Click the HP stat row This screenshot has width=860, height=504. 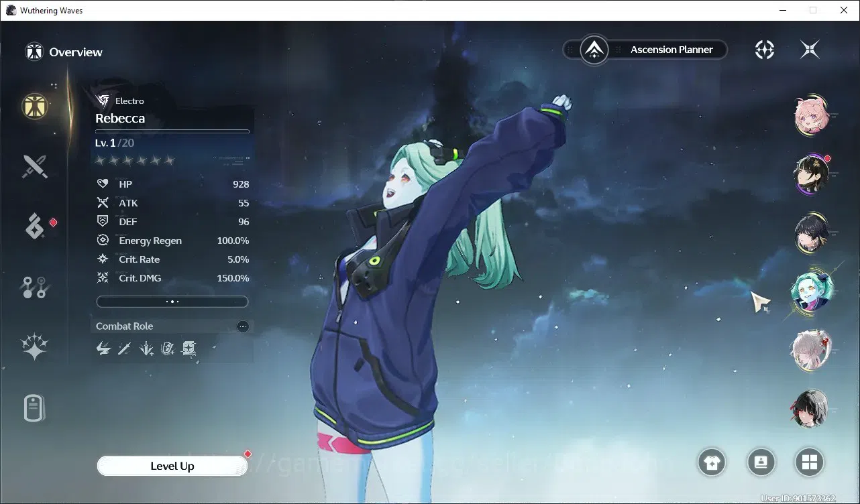coord(172,184)
